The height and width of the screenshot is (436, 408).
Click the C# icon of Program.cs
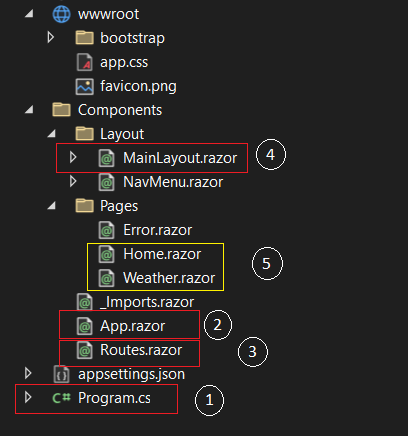tap(61, 398)
